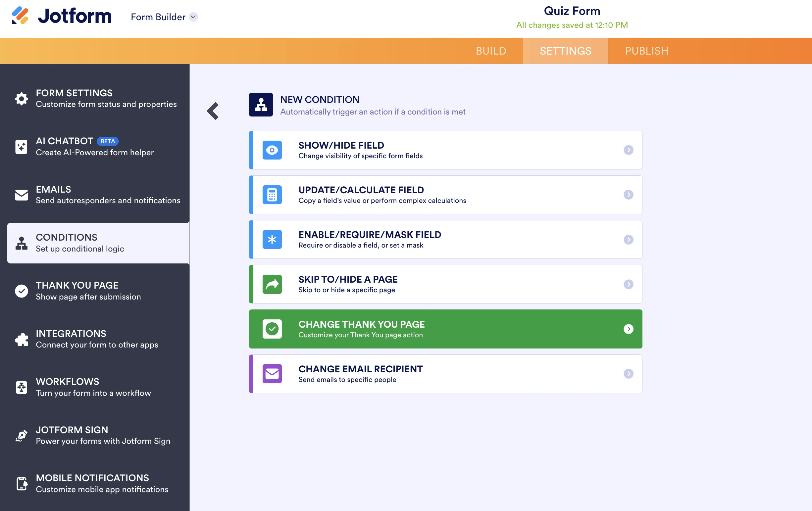Select the AI Chatbot sparkle icon

[x=21, y=147]
